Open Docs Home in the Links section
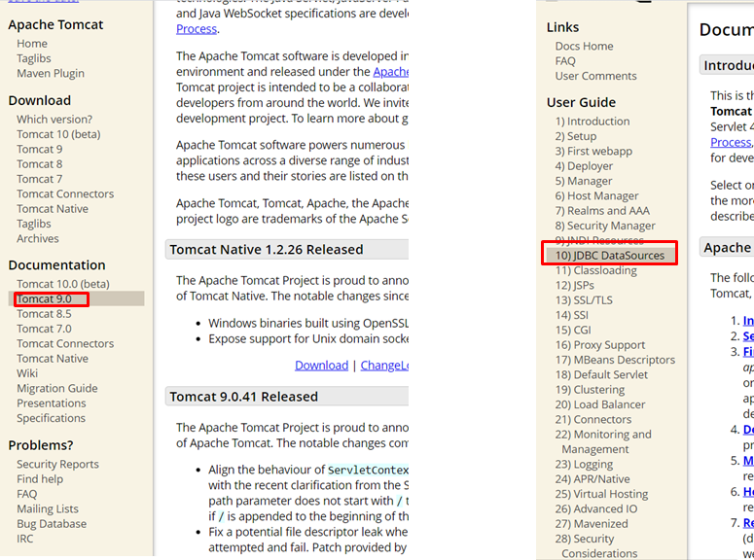 [585, 46]
